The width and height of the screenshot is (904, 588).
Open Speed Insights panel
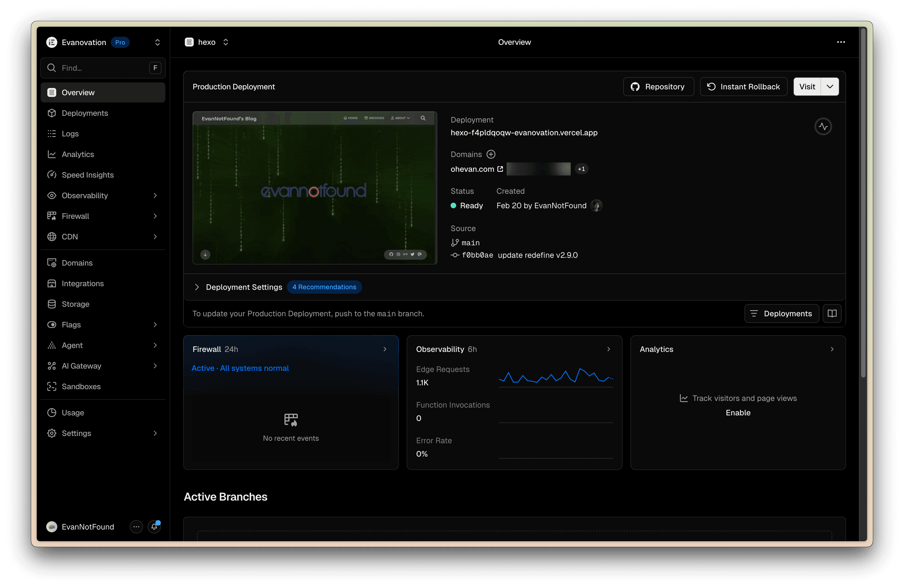point(88,175)
